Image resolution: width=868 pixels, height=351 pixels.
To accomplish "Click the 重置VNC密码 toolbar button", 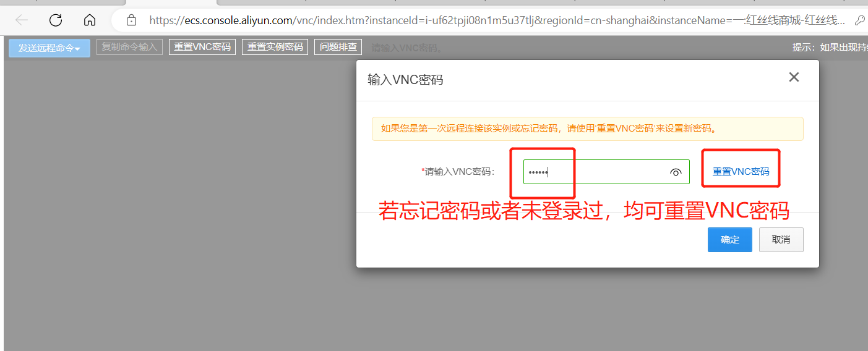I will click(202, 47).
